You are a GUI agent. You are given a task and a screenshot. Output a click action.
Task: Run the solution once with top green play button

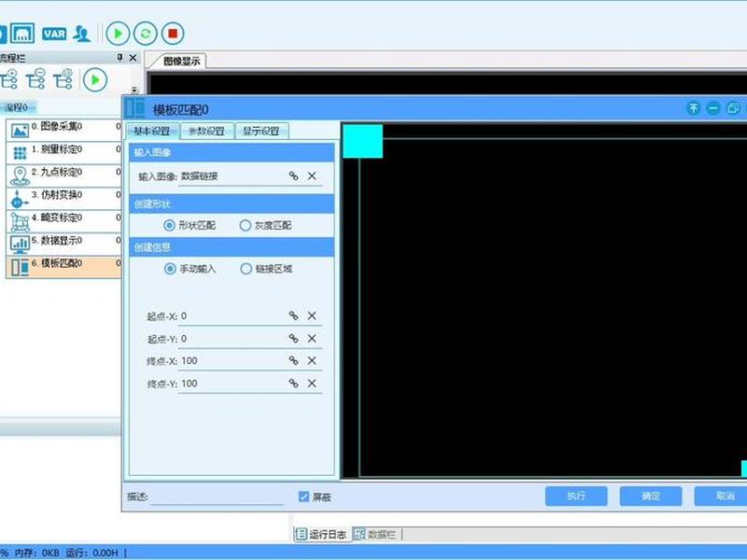(118, 34)
